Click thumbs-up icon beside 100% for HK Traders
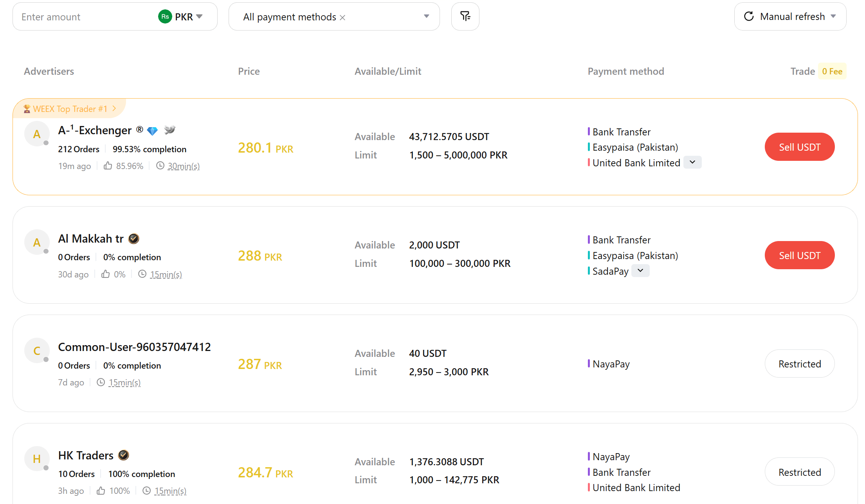The height and width of the screenshot is (504, 865). pos(101,490)
